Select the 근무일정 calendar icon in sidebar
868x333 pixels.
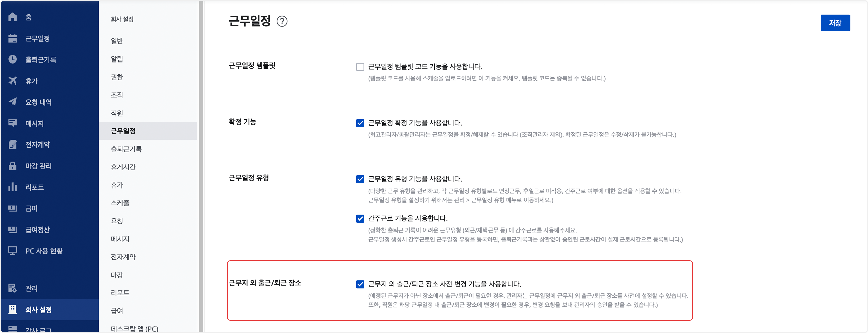click(13, 38)
